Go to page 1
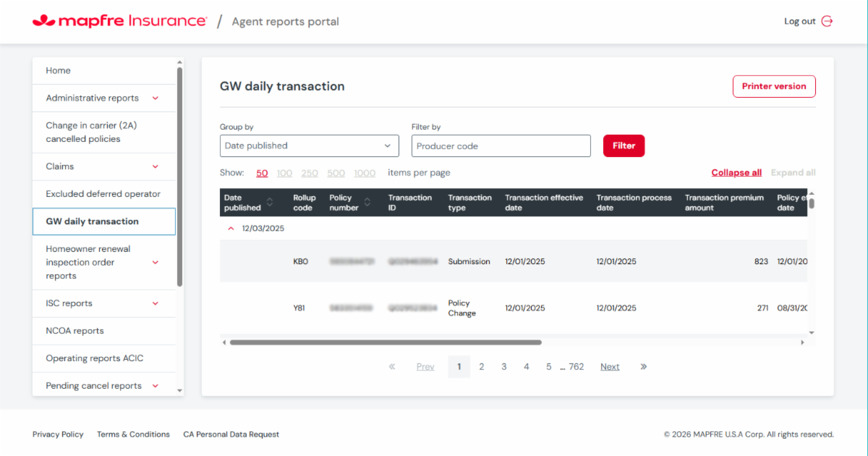 point(459,367)
